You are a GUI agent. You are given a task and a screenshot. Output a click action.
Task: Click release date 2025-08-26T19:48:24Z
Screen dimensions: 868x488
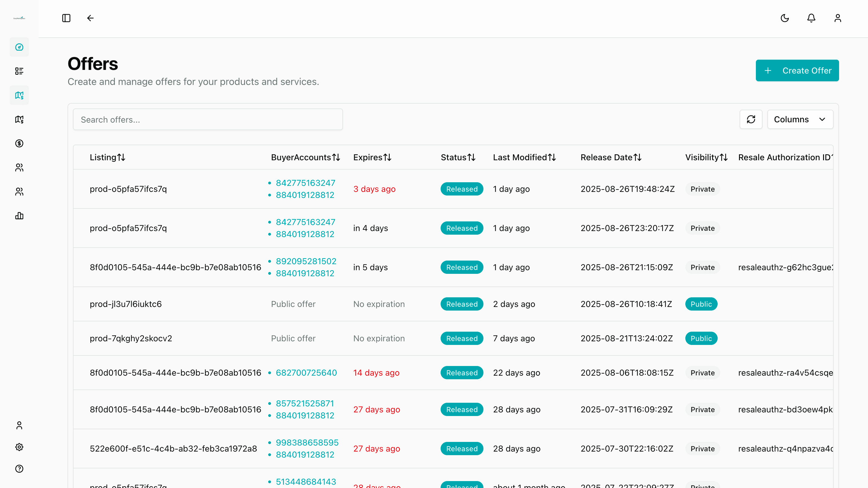(627, 189)
